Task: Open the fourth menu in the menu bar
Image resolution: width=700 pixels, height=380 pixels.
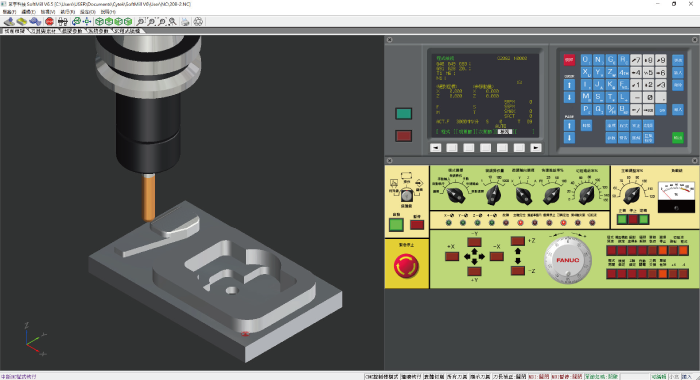Action: 67,12
